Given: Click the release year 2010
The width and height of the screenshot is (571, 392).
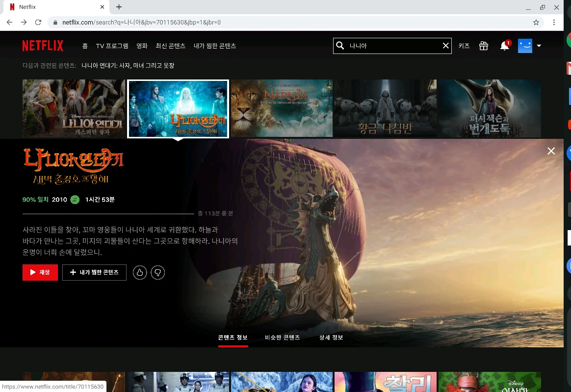Looking at the screenshot, I should tap(59, 199).
